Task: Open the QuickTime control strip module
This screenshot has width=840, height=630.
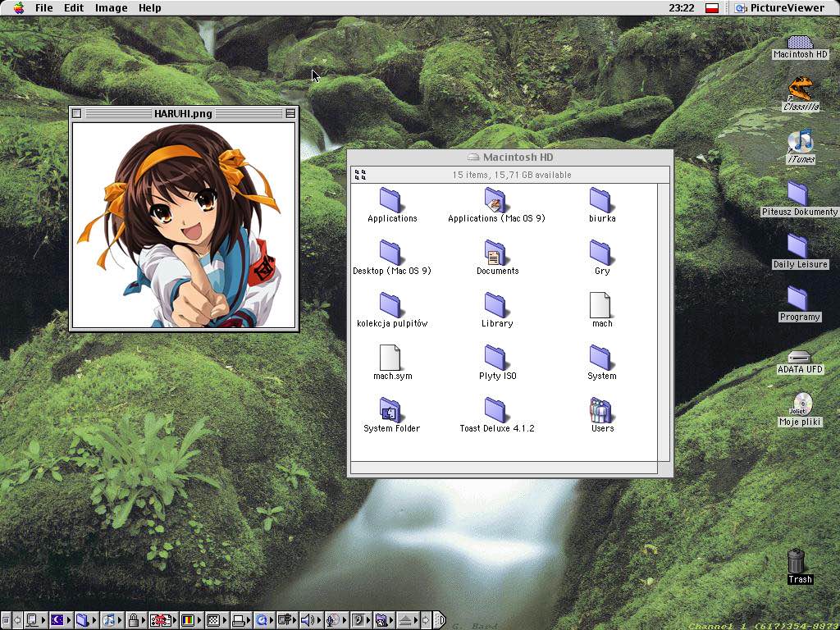Action: (x=265, y=620)
